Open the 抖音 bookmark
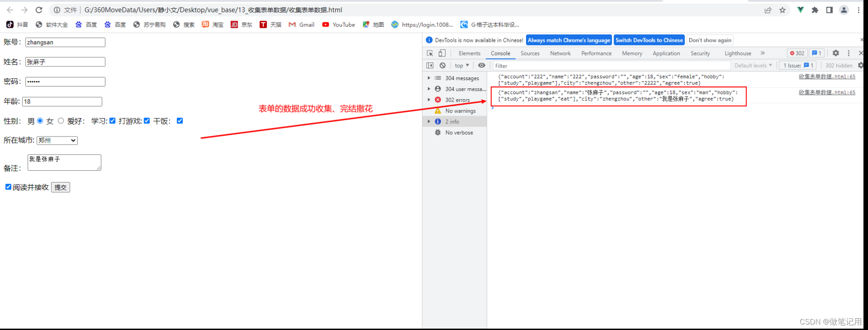The height and width of the screenshot is (330, 868). pyautogui.click(x=17, y=25)
